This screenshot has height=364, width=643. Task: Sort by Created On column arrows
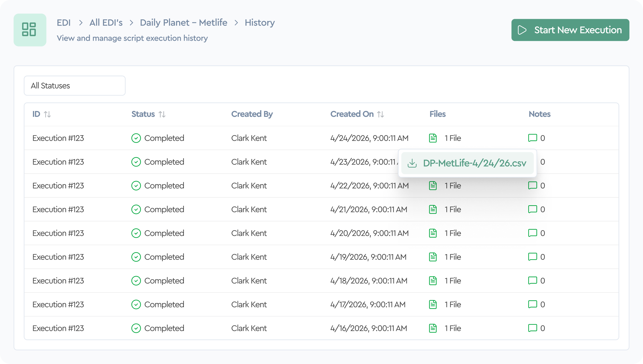pos(381,115)
